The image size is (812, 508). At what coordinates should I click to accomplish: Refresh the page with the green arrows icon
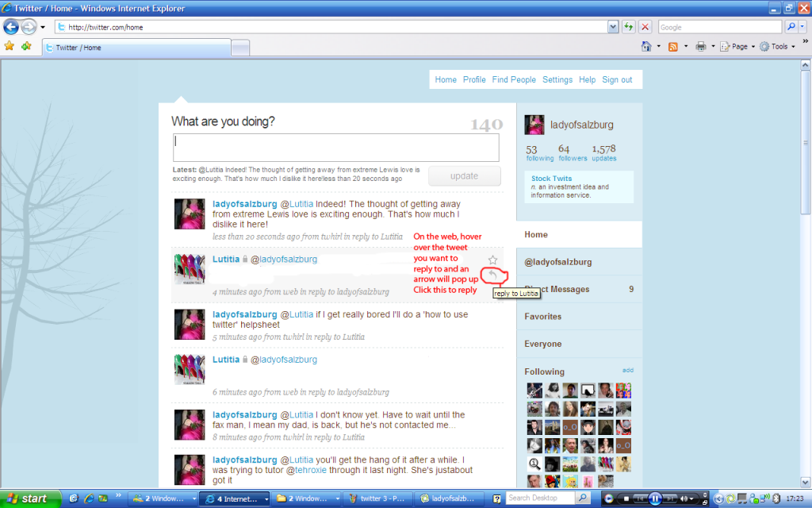[x=629, y=27]
